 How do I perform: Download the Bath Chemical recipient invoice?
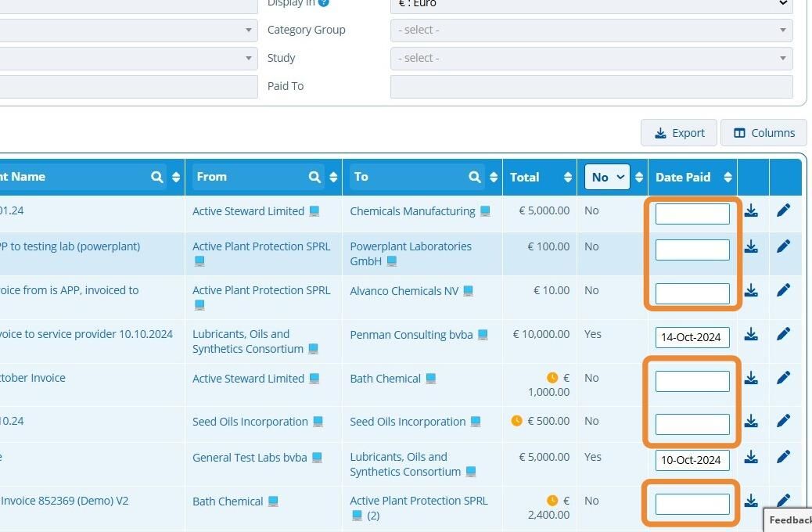(751, 378)
